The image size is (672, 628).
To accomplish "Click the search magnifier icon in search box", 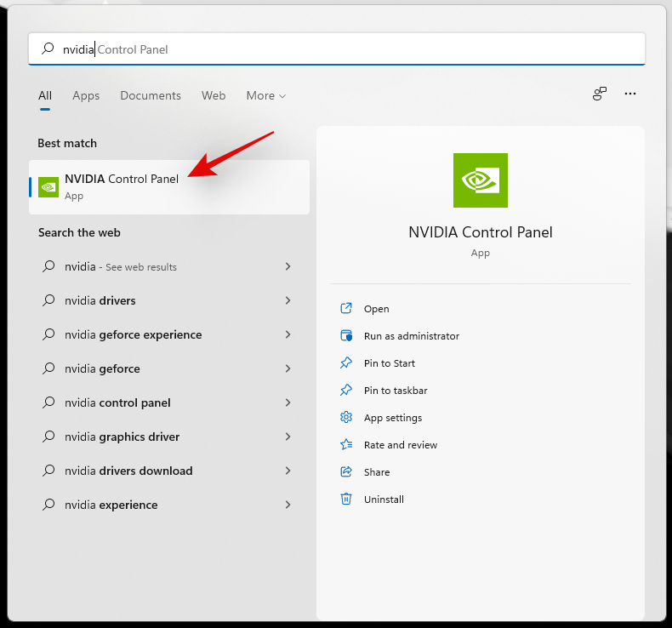I will [x=48, y=49].
